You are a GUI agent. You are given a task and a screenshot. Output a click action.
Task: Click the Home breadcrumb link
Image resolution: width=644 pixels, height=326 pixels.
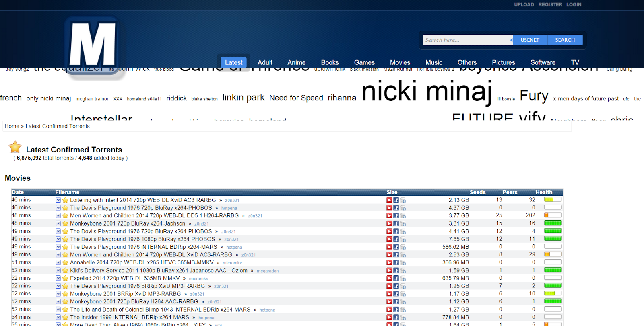point(12,126)
